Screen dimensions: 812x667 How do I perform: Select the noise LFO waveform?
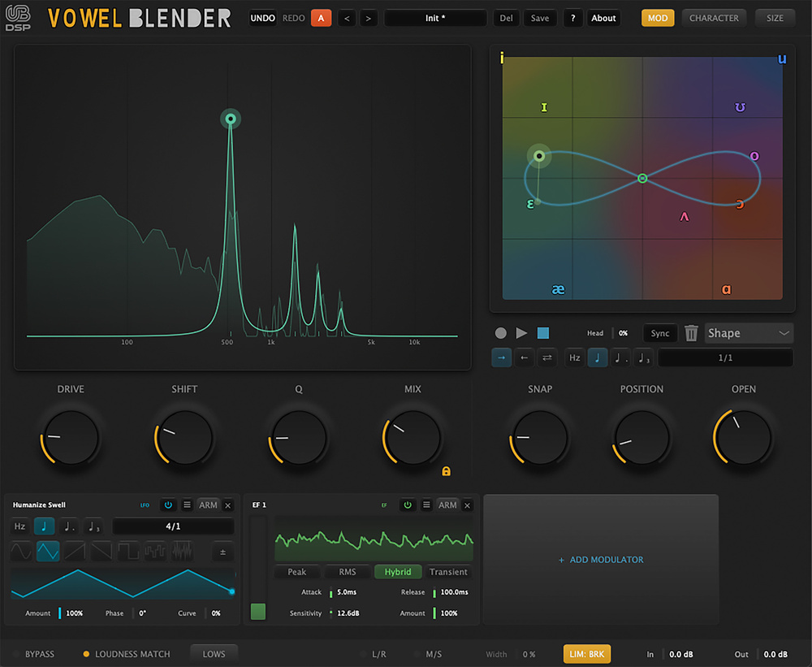click(x=182, y=551)
